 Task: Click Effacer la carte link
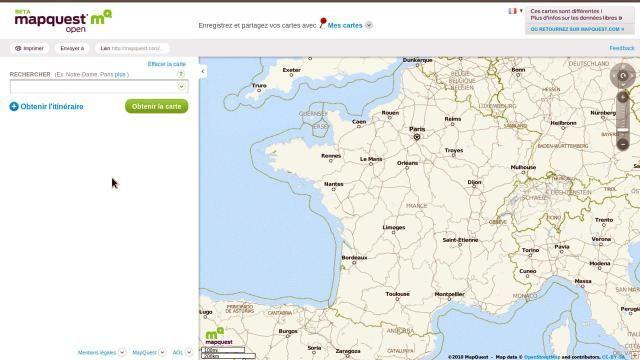click(x=167, y=64)
